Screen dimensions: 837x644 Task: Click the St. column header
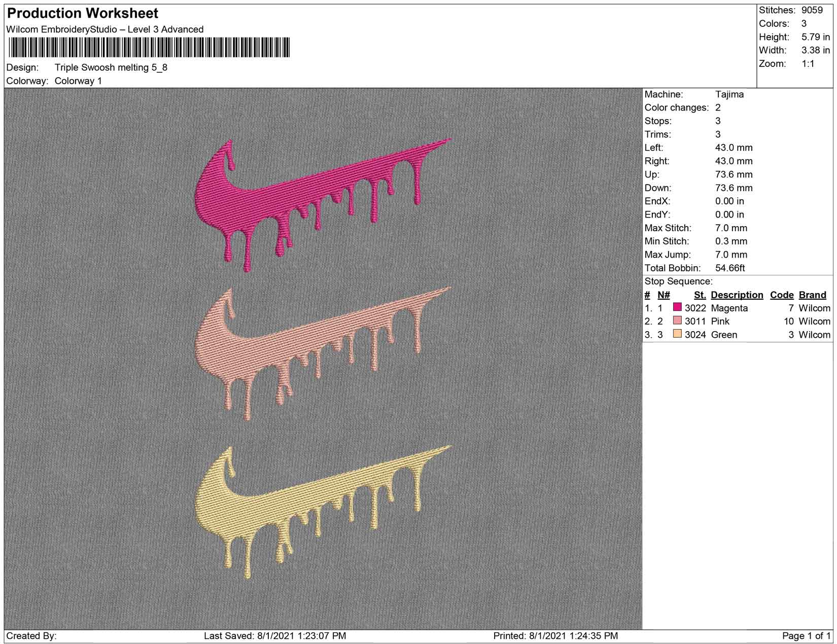click(700, 295)
